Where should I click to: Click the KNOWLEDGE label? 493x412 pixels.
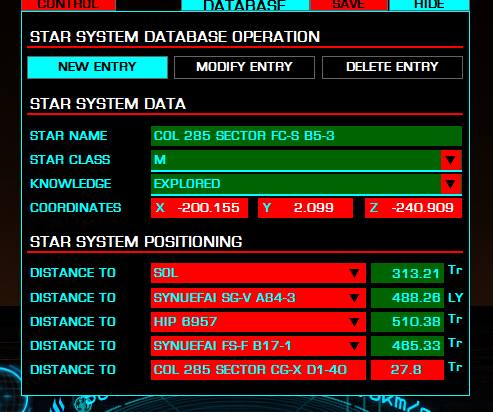[71, 184]
